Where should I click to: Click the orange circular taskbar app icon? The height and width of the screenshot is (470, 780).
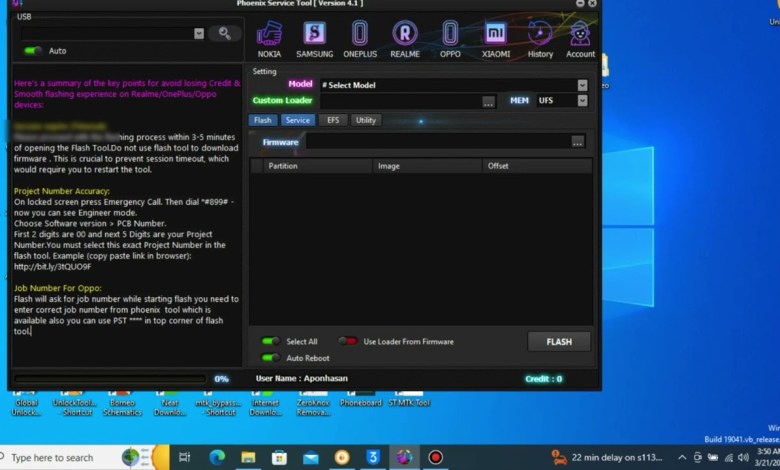click(x=342, y=457)
